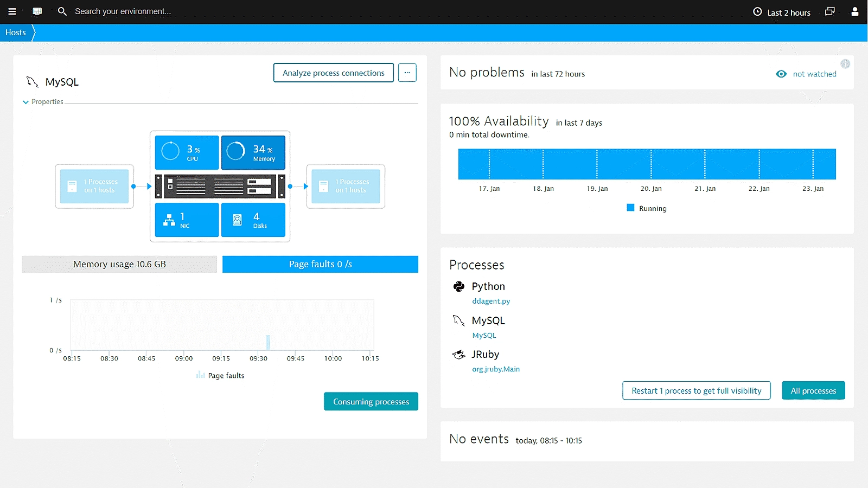Click the MySQL process icon in Processes list

click(459, 320)
